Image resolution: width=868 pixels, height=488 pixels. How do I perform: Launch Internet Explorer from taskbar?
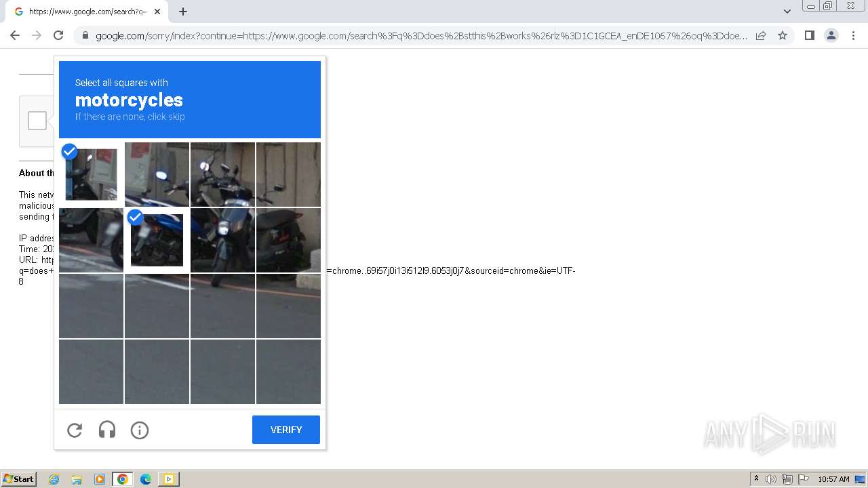click(54, 479)
